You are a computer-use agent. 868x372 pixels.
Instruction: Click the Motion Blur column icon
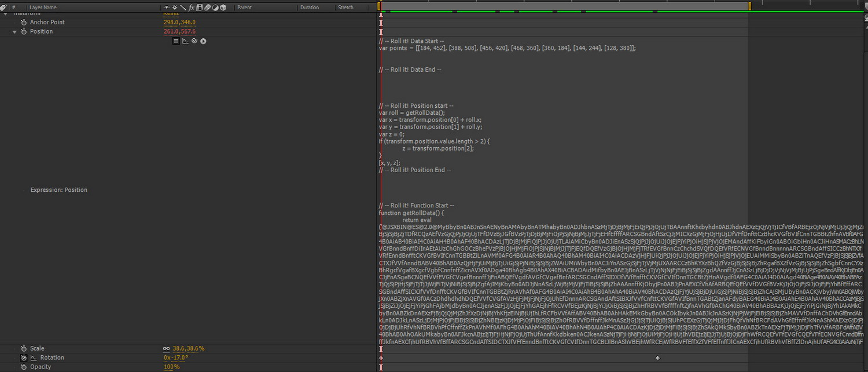click(207, 8)
